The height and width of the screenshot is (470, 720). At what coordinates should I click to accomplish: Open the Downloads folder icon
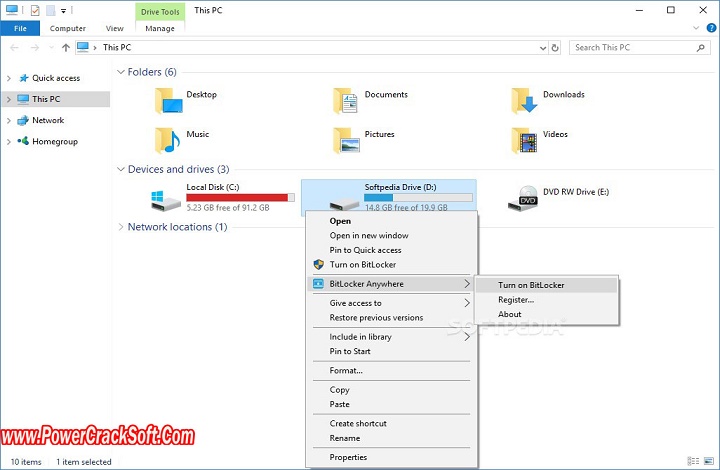[525, 100]
